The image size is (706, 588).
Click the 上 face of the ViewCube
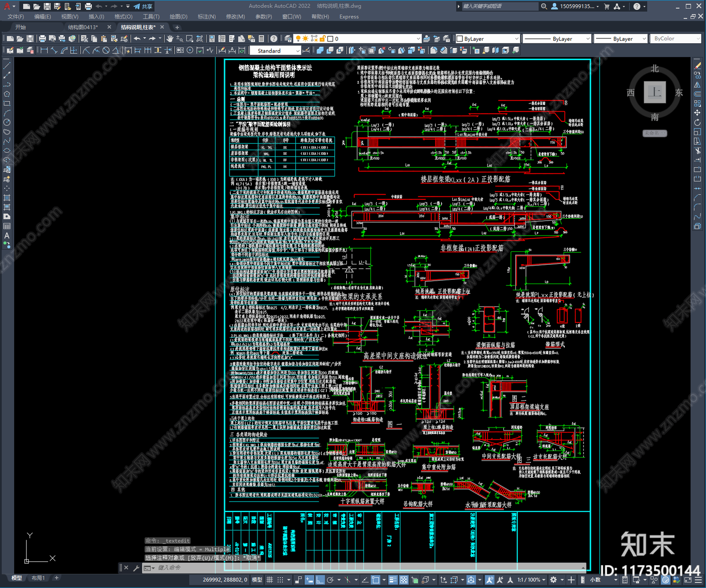click(x=655, y=92)
